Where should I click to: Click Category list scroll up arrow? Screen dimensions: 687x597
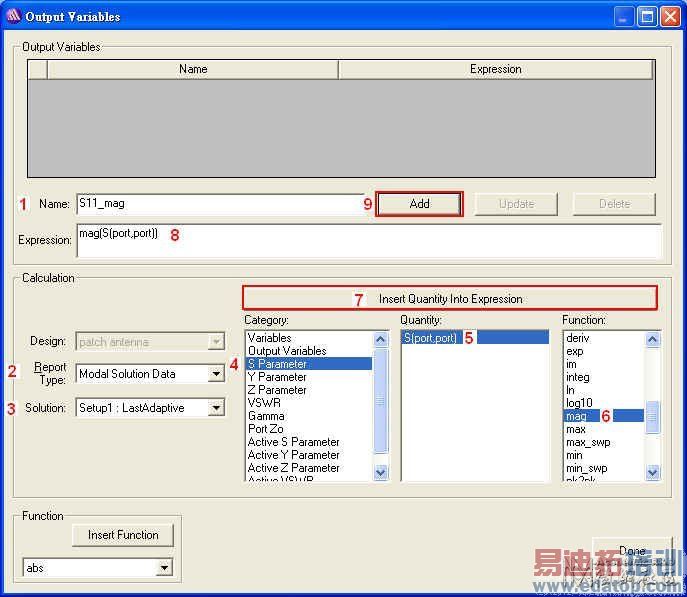[380, 339]
